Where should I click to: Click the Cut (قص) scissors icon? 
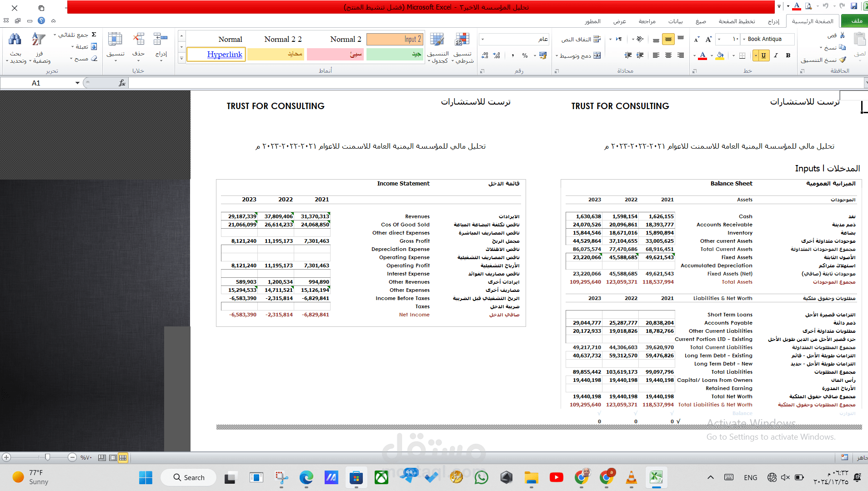click(x=842, y=35)
